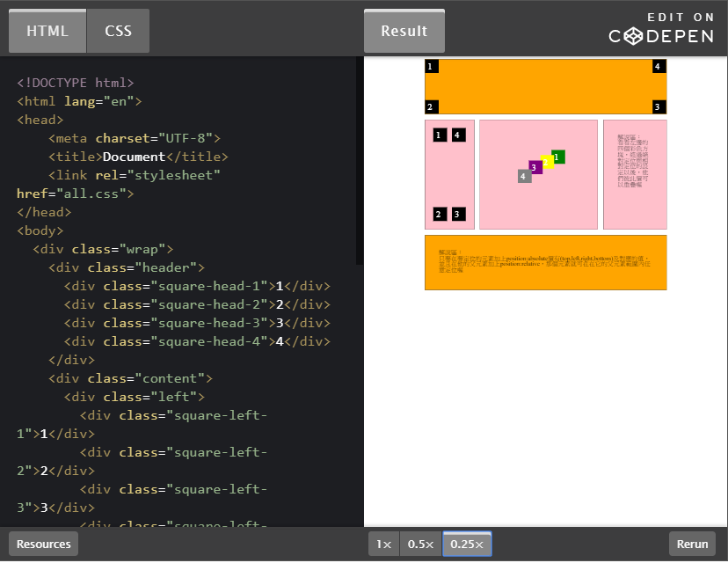The width and height of the screenshot is (728, 563).
Task: Open the CSS code tab
Action: point(118,31)
